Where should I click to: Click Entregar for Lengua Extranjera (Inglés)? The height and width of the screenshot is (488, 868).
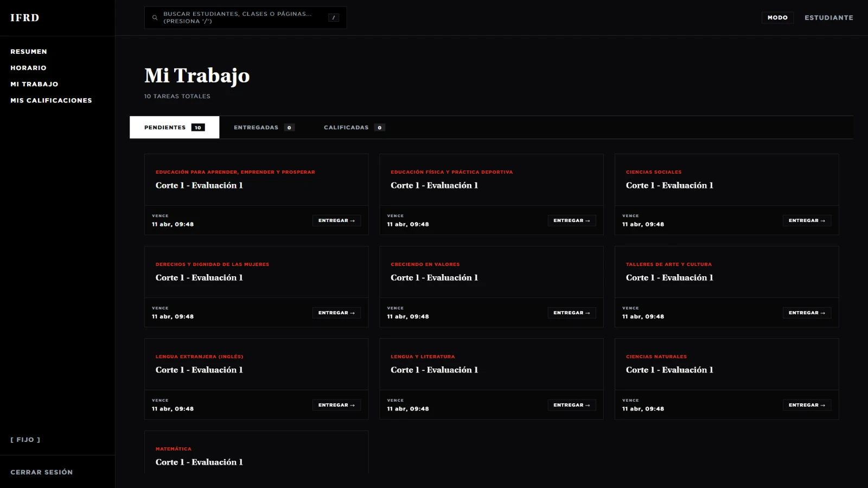tap(336, 405)
